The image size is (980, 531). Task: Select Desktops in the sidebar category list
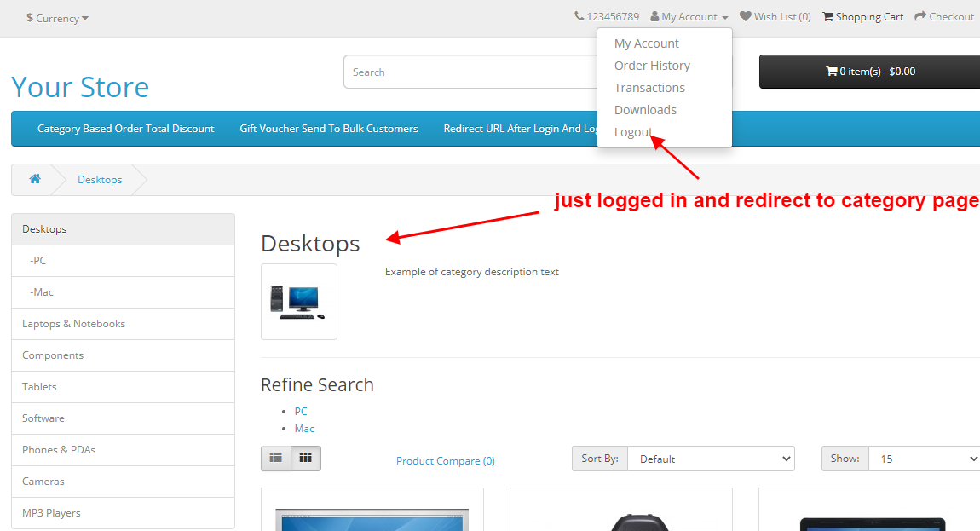click(123, 229)
